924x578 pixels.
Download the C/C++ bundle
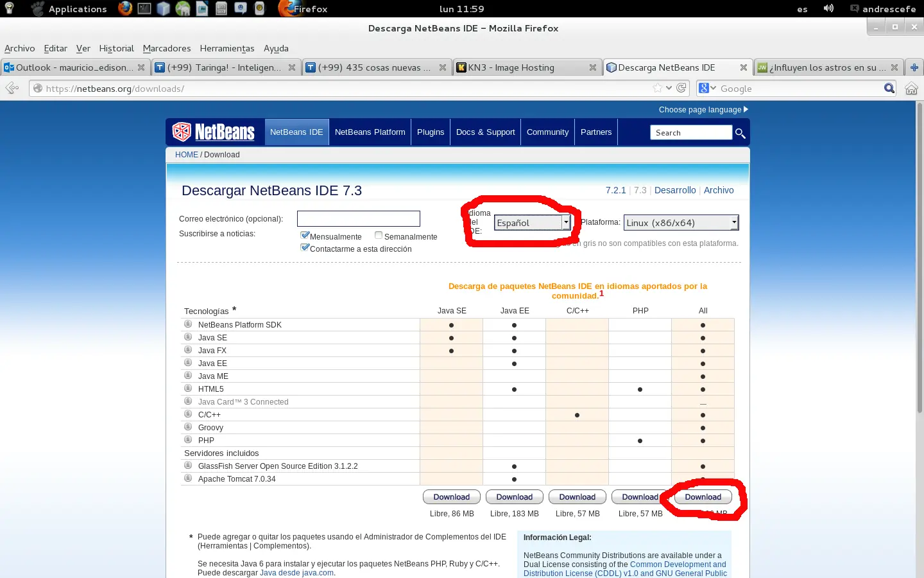(577, 497)
